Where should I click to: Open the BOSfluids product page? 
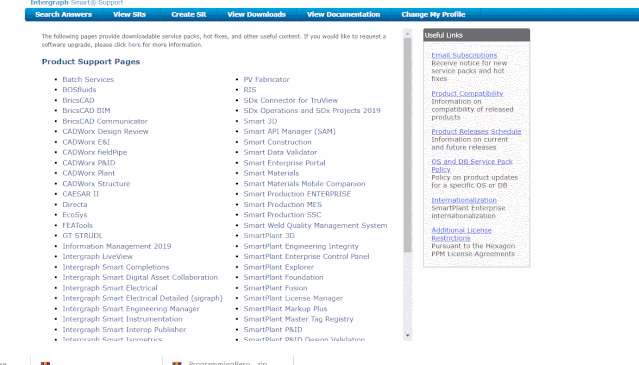[x=79, y=90]
